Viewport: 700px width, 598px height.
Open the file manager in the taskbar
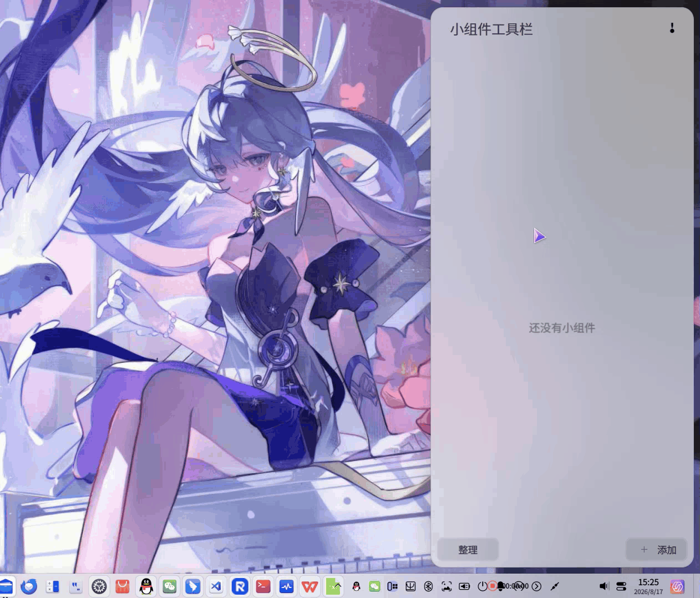click(x=6, y=586)
